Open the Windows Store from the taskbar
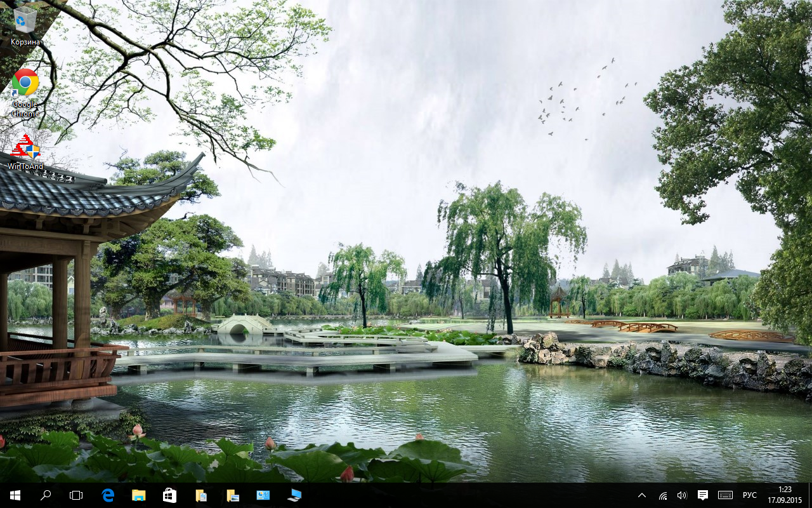This screenshot has height=508, width=812. (169, 495)
